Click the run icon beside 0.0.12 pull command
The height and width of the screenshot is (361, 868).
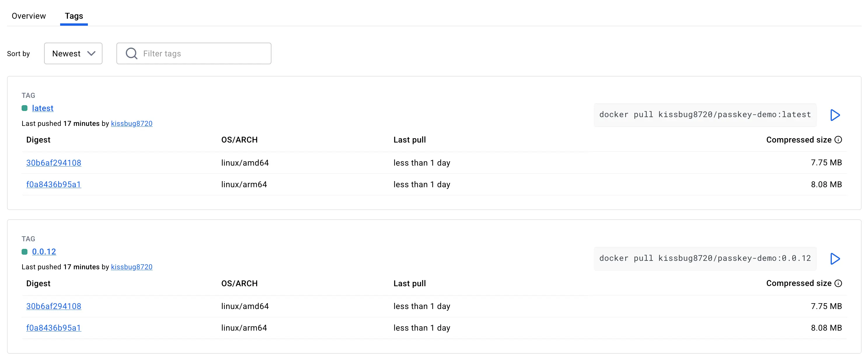(835, 258)
